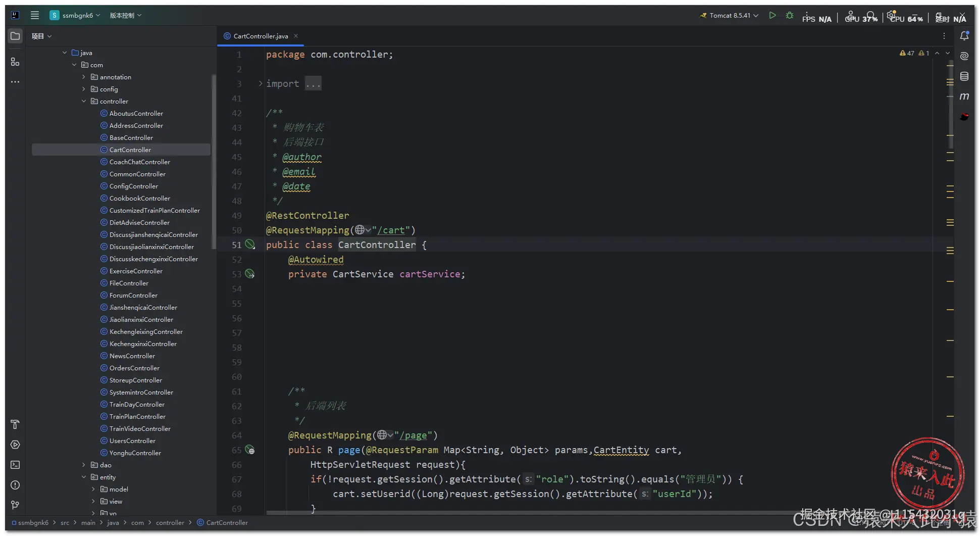Toggle the Project tool window folder icon

(x=15, y=36)
